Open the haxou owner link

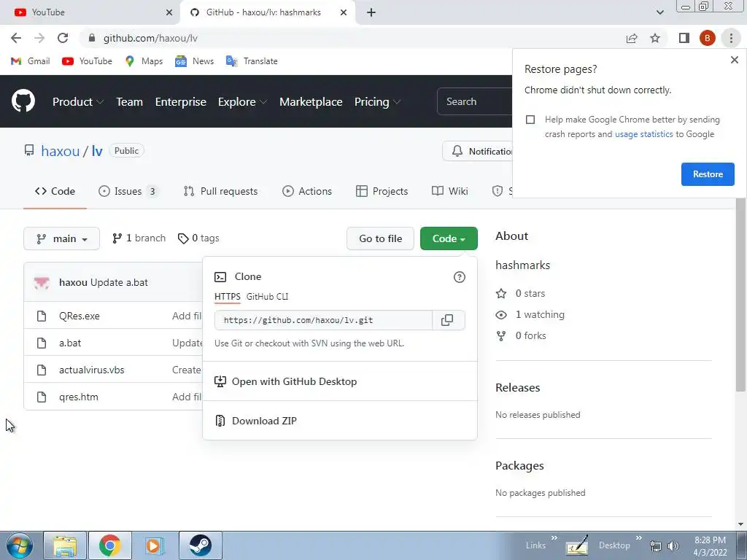(x=60, y=151)
